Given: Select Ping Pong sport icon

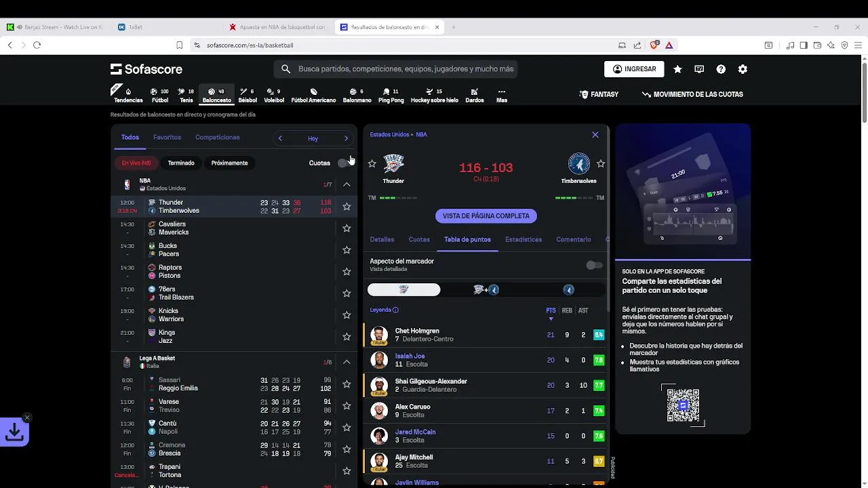Looking at the screenshot, I should tap(391, 95).
